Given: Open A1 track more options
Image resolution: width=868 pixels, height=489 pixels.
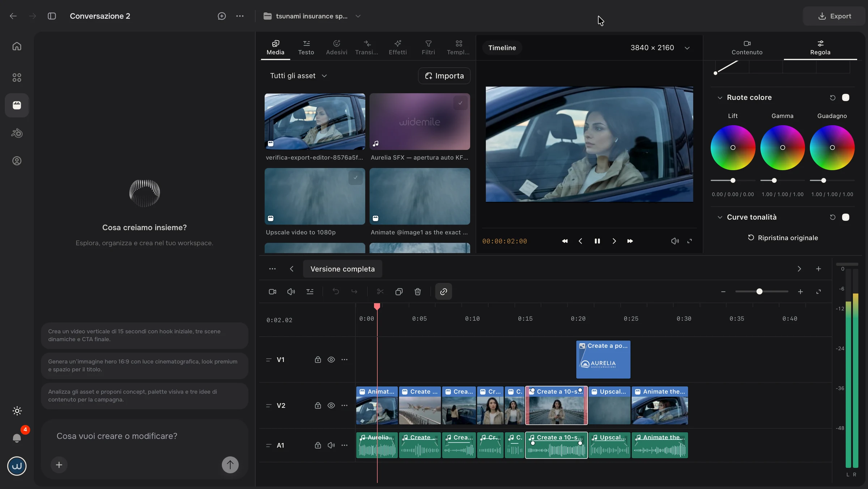Looking at the screenshot, I should [344, 446].
